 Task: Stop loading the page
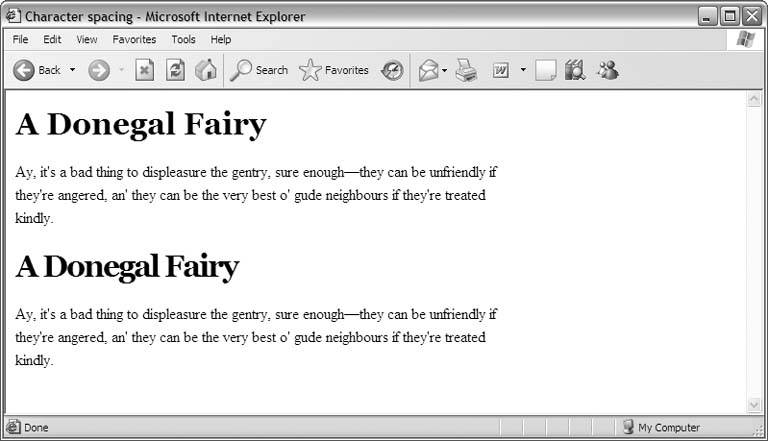click(145, 70)
